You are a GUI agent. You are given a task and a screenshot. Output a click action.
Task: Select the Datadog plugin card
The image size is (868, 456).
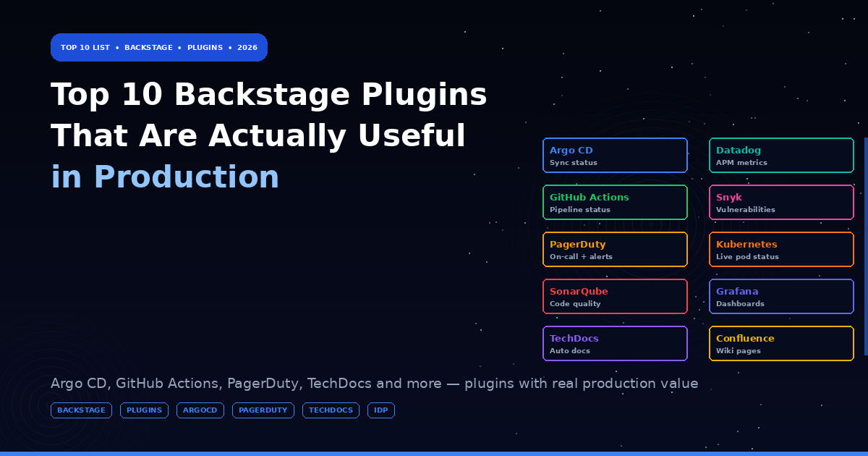[781, 156]
